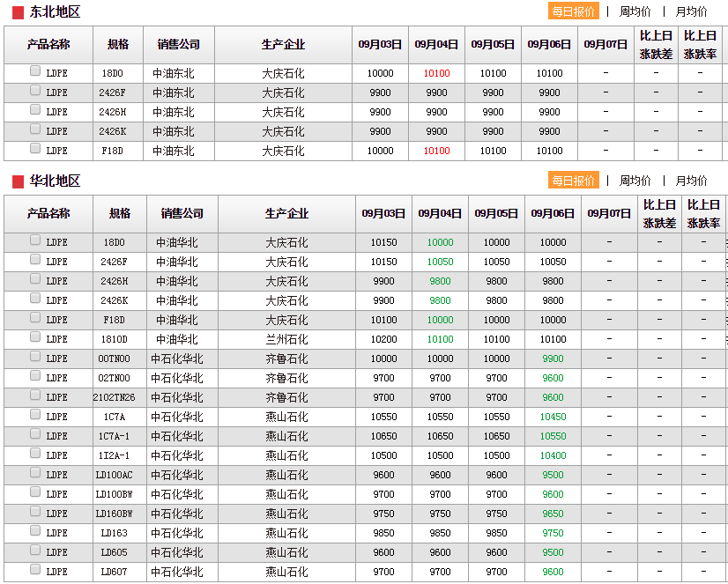This screenshot has width=728, height=584.
Task: Click green 10050 price in 华北 2426F row
Action: [x=440, y=262]
